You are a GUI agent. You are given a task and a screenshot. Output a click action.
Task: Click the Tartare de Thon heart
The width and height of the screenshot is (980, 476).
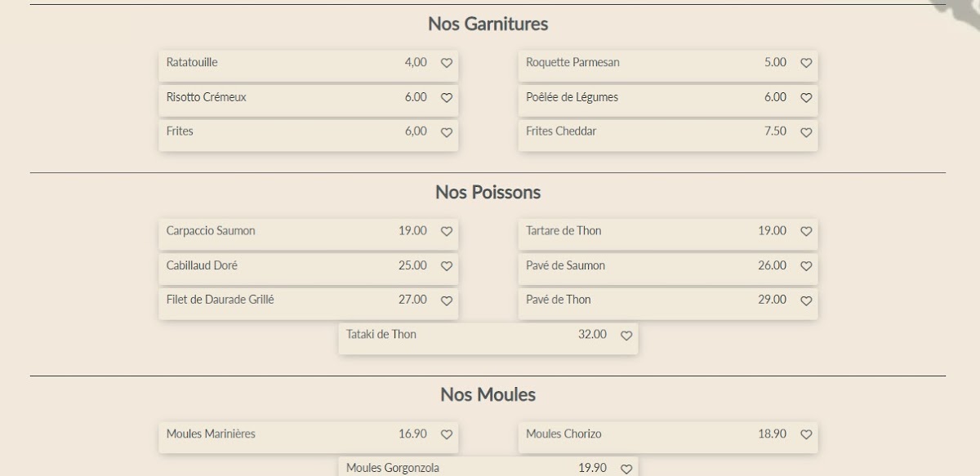[x=806, y=231]
